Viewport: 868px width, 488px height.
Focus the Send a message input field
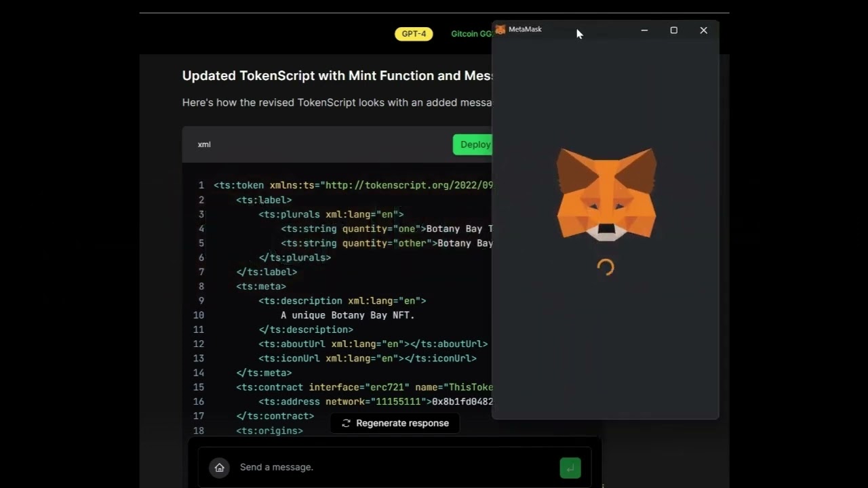[395, 467]
